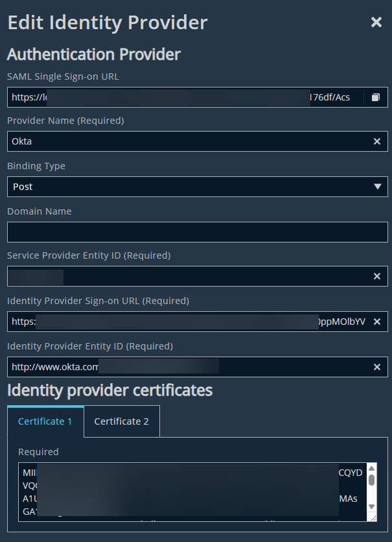Close the Edit Identity Provider dialog
Image resolution: width=392 pixels, height=542 pixels.
click(376, 23)
